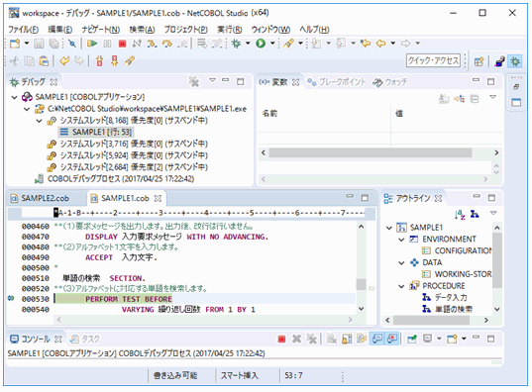Viewport: 532px width, 392px height.
Task: Select データ入力 item in Outline
Action: tap(445, 298)
